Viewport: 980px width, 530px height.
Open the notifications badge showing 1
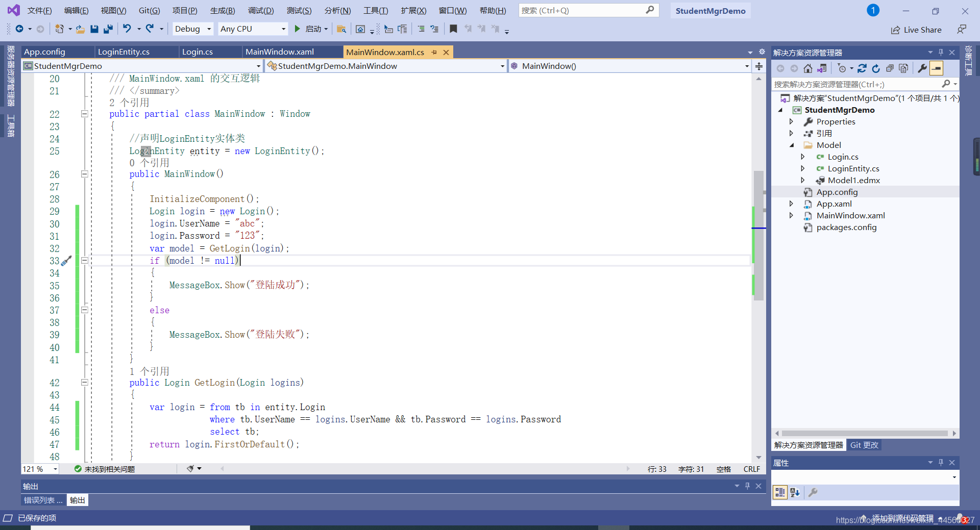click(x=873, y=10)
